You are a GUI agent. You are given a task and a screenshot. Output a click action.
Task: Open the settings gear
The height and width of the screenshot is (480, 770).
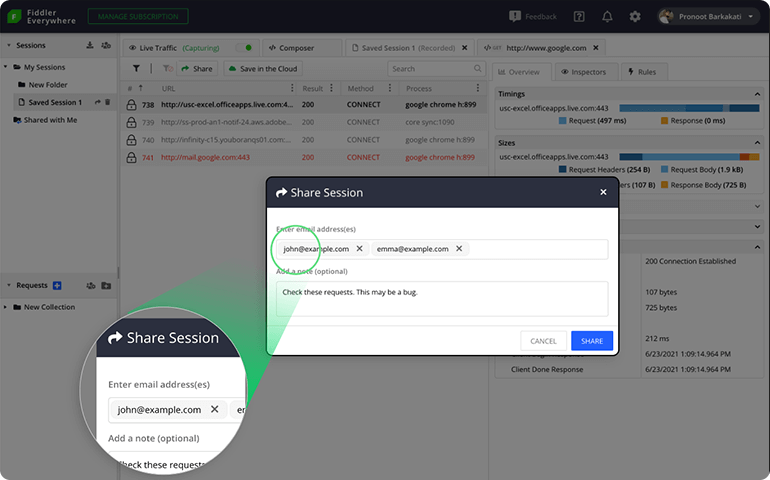coord(635,17)
